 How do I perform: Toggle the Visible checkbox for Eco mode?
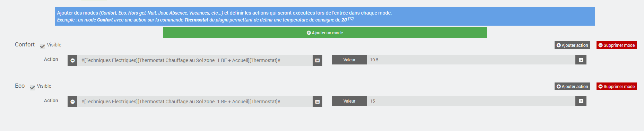(32, 87)
